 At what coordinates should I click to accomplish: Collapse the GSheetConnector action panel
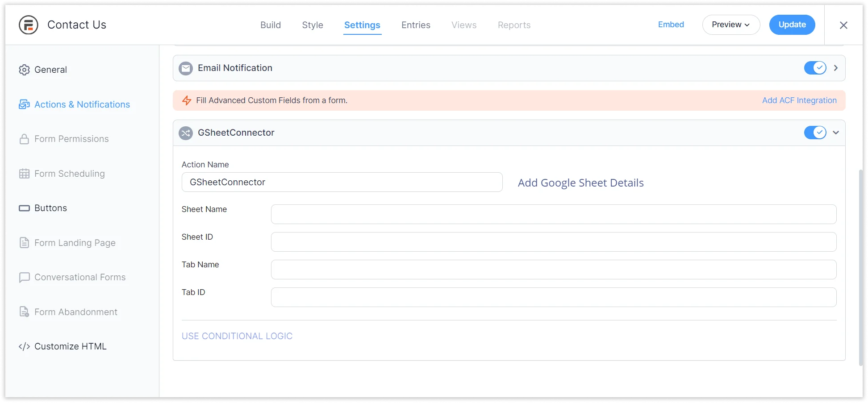[x=836, y=133]
